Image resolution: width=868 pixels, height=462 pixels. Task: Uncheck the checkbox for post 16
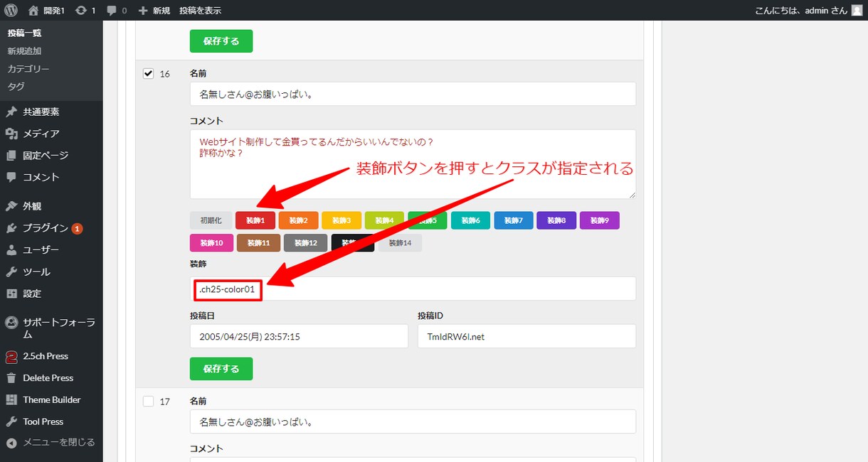pyautogui.click(x=149, y=73)
